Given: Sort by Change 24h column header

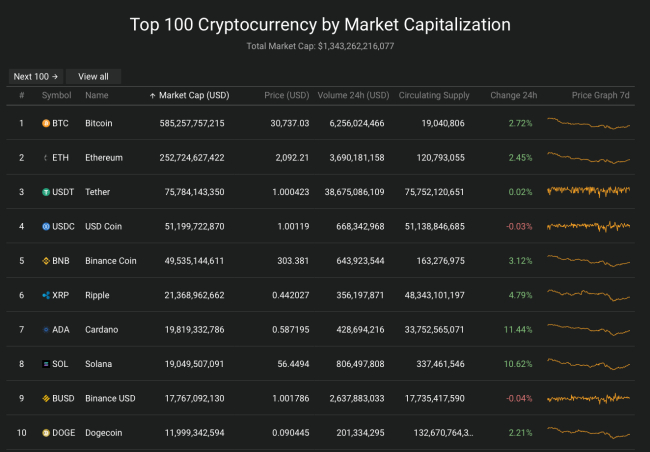Looking at the screenshot, I should coord(513,96).
